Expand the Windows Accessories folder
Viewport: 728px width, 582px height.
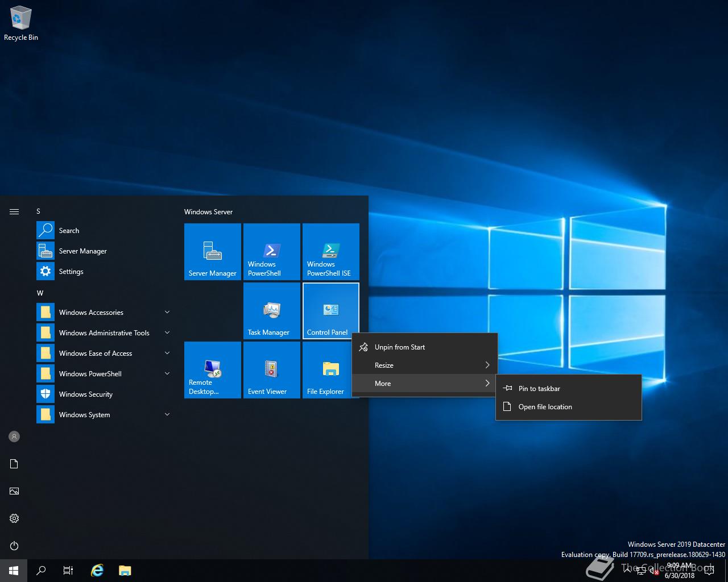coord(104,312)
